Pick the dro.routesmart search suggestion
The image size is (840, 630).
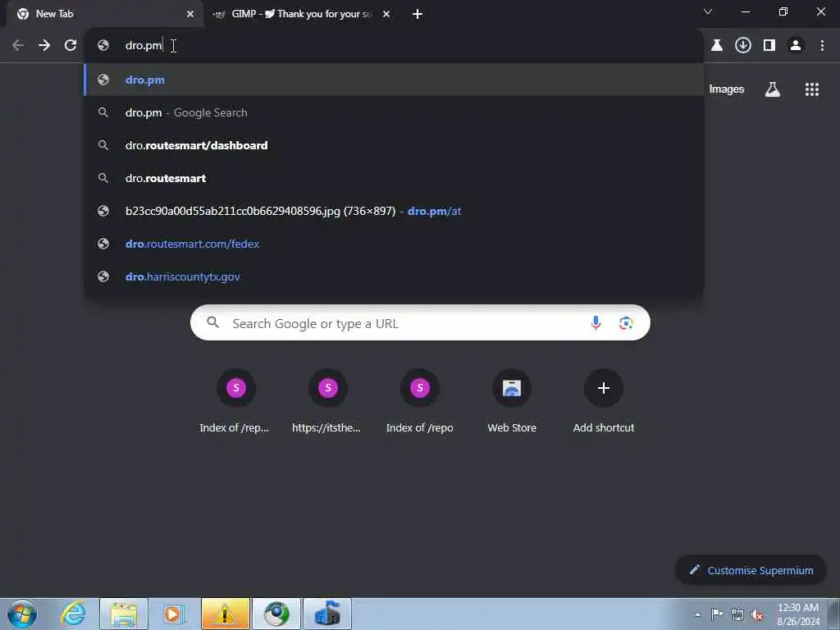(394, 178)
